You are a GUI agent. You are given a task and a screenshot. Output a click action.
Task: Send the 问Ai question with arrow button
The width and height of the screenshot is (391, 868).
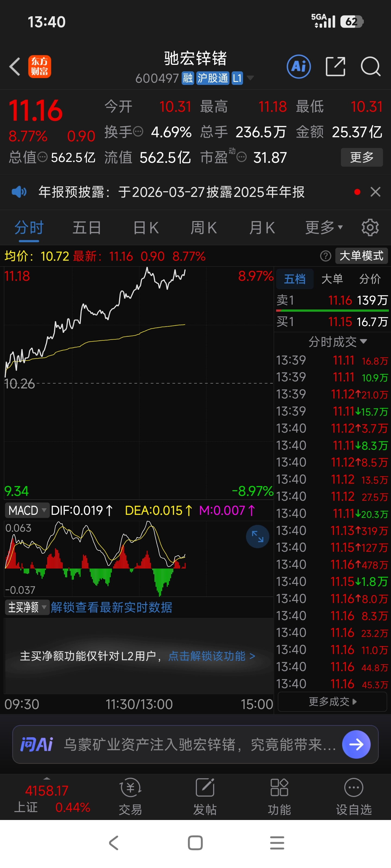[x=356, y=744]
